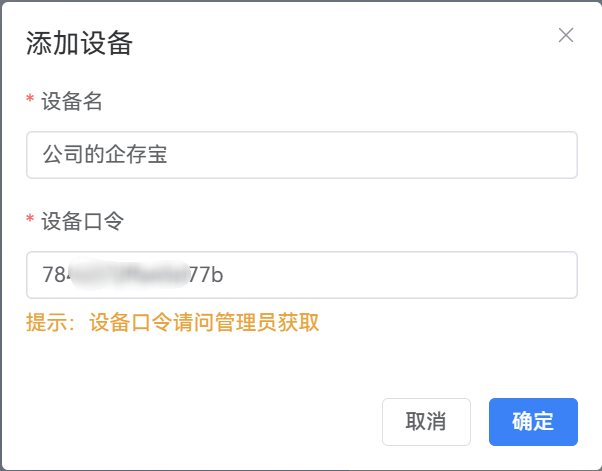This screenshot has width=602, height=471.
Task: Focus the 设备名 input field
Action: coord(301,155)
